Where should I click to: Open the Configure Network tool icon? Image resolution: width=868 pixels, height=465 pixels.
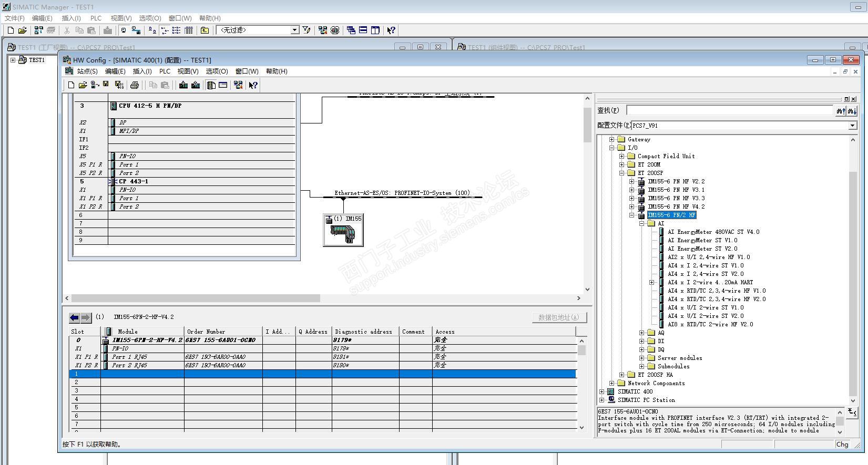238,85
